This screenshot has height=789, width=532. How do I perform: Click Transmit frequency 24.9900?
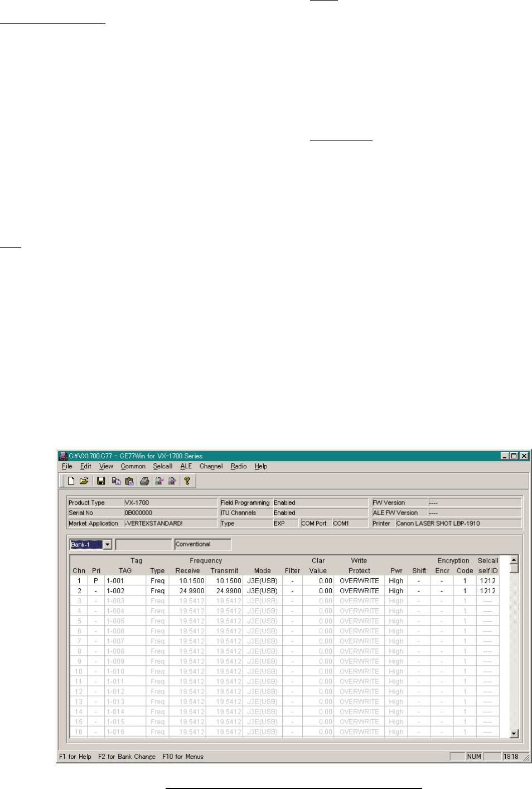(224, 591)
